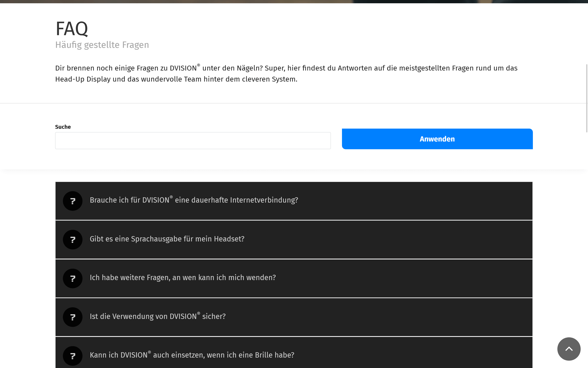
Task: Click the intro paragraph starting 'Dir brennen noch'
Action: 286,73
